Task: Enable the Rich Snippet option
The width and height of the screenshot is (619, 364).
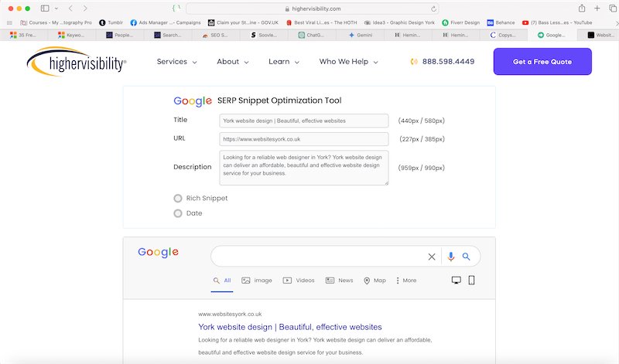Action: 179,199
